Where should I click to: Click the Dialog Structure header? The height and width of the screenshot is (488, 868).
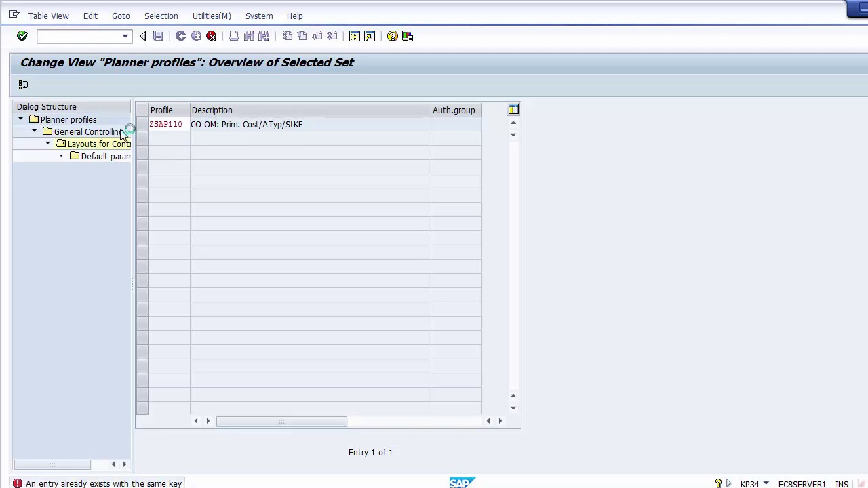[73, 106]
